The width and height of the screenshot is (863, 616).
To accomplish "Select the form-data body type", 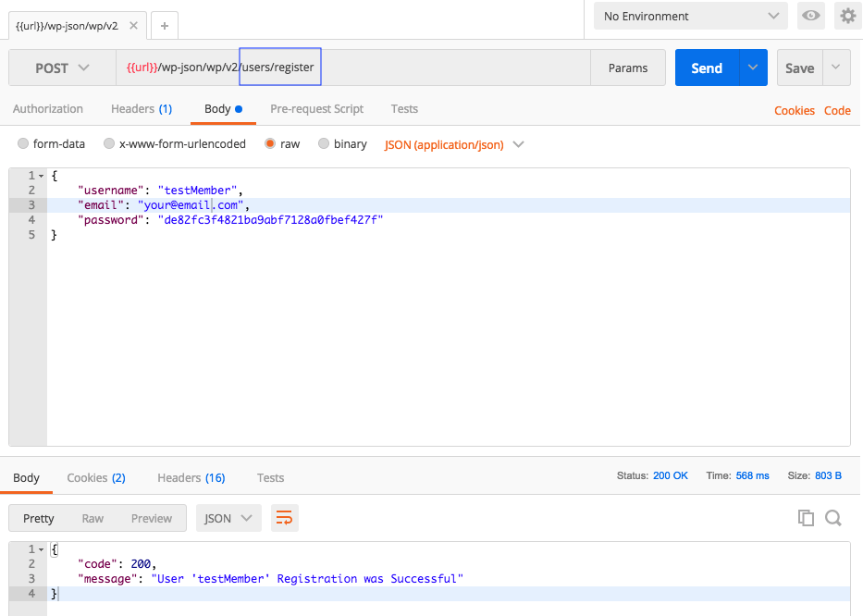I will 23,143.
